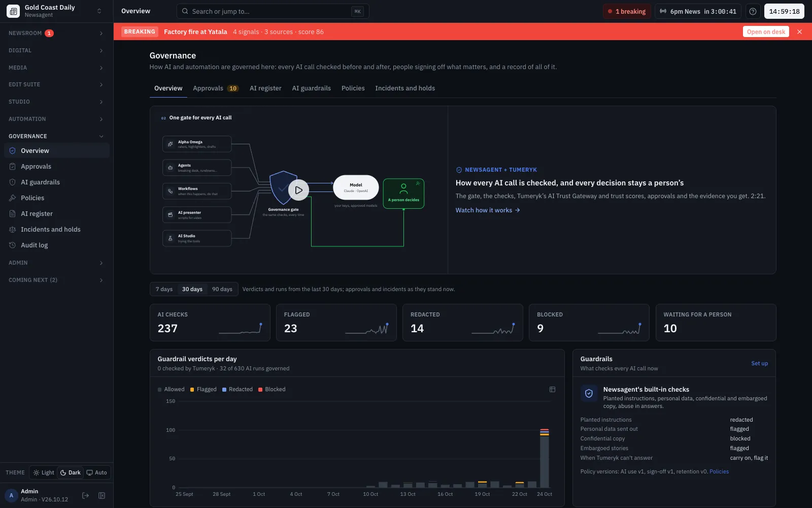
Task: Select the 30 days range
Action: coord(192,289)
